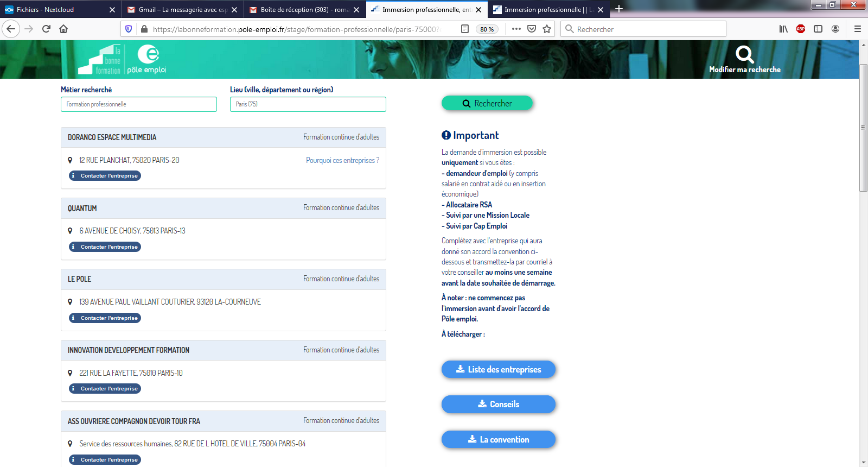Download La convention document
Viewport: 868px width, 467px height.
(x=498, y=439)
